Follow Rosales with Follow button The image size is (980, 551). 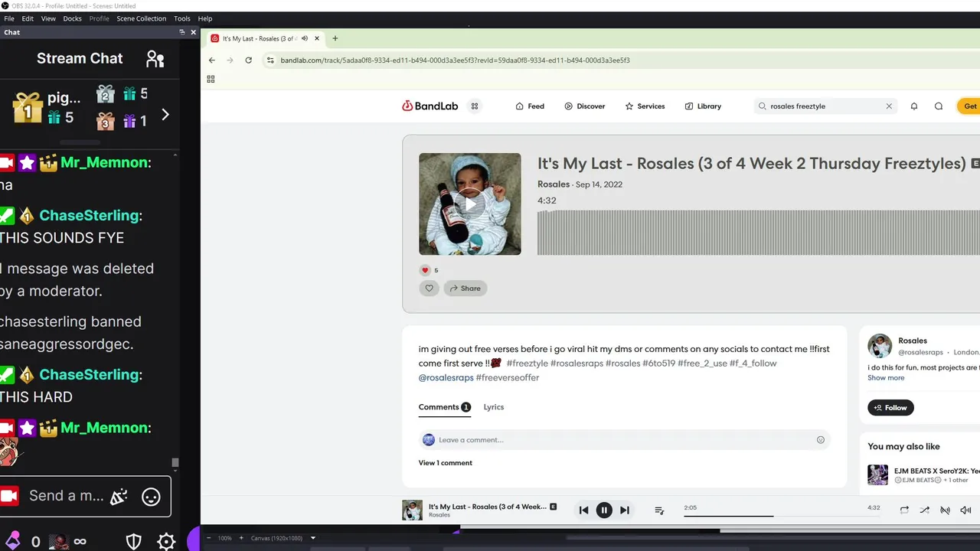tap(890, 408)
